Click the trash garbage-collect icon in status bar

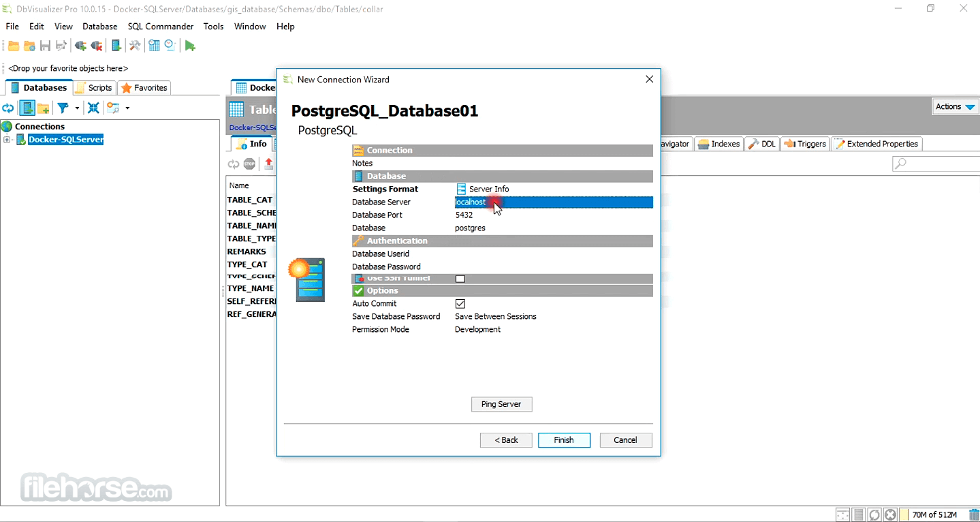pyautogui.click(x=974, y=515)
